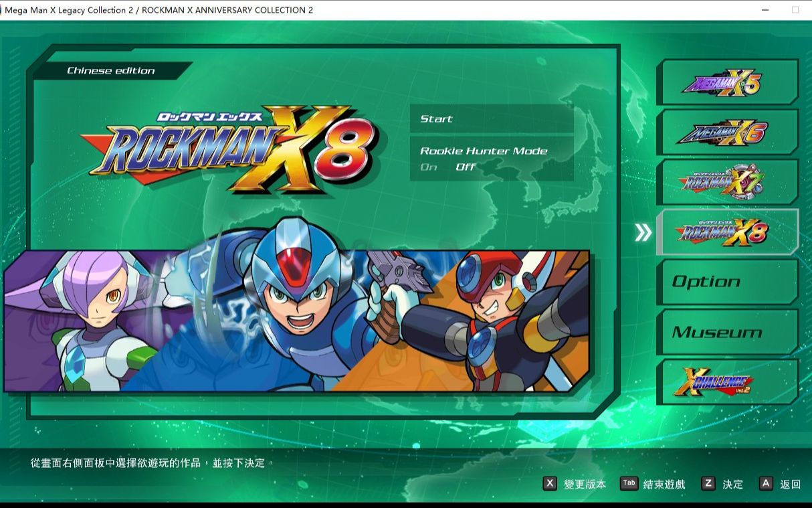Maximize the game window
Screen dimensions: 812x508
point(795,10)
